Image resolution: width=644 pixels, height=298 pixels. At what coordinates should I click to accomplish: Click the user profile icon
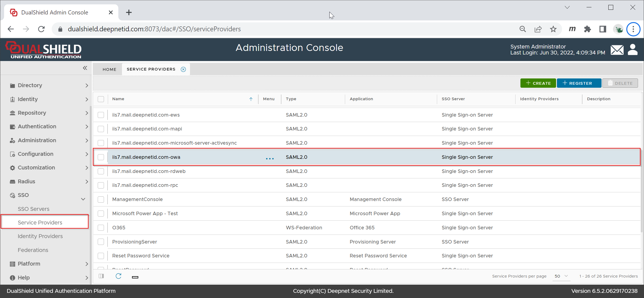[633, 50]
